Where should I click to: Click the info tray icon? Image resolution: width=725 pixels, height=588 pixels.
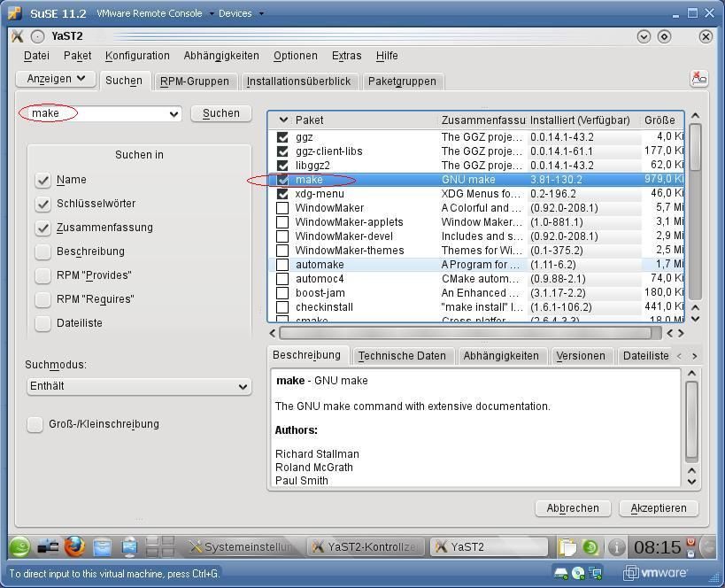[616, 547]
